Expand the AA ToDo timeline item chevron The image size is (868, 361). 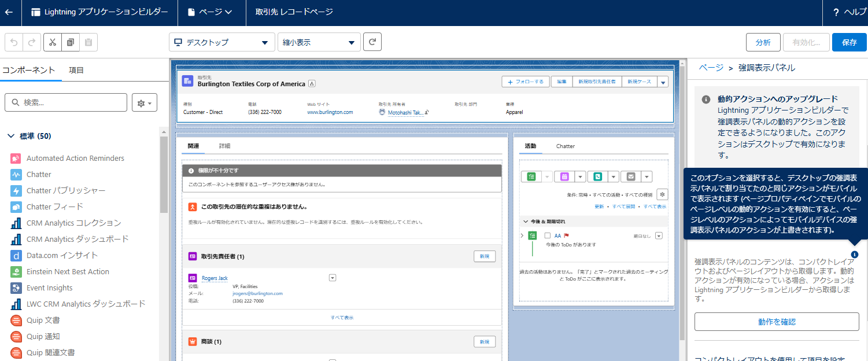tap(522, 235)
